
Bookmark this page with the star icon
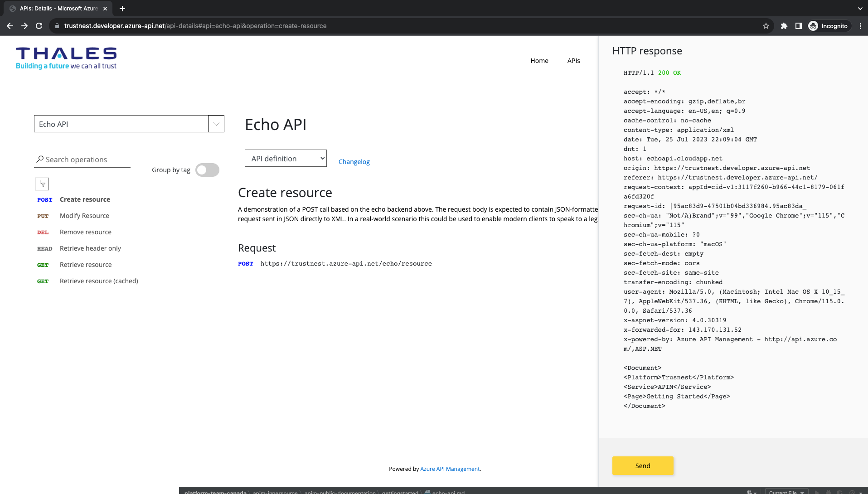pos(766,26)
